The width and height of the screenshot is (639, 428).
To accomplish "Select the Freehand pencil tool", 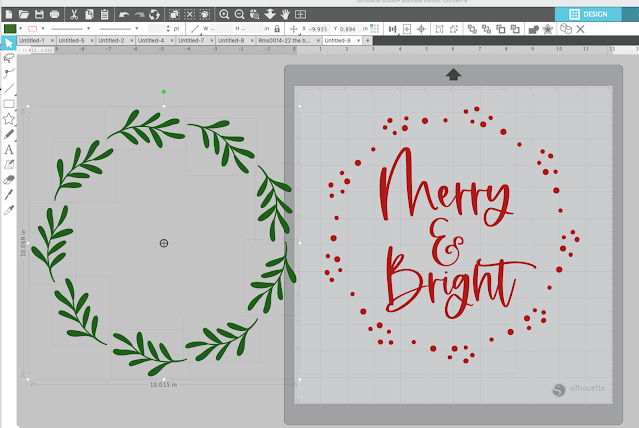I will pos(9,134).
